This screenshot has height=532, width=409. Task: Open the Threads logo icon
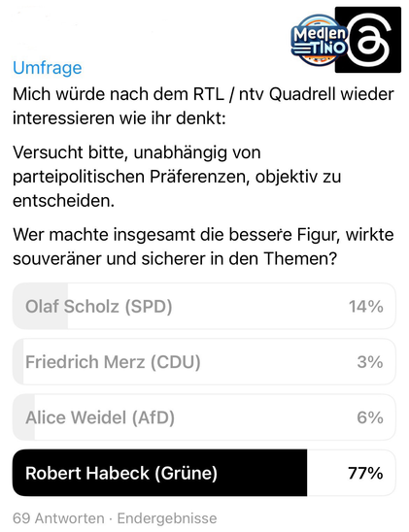(x=368, y=40)
